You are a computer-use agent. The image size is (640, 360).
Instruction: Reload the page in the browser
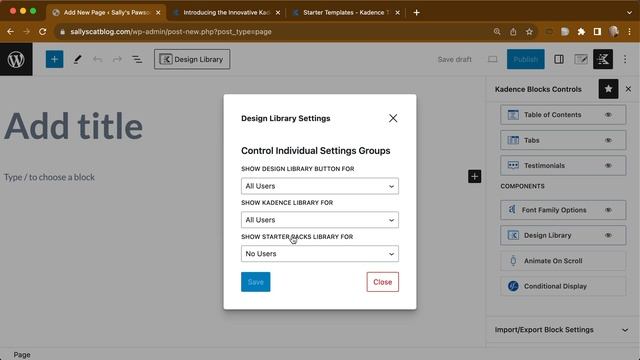tap(42, 31)
